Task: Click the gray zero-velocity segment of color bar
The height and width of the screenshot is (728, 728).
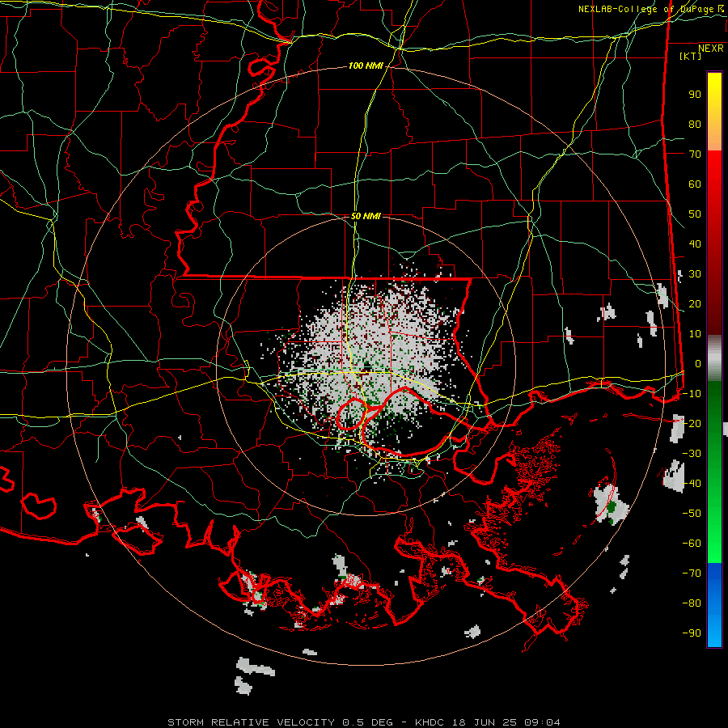Action: point(714,358)
